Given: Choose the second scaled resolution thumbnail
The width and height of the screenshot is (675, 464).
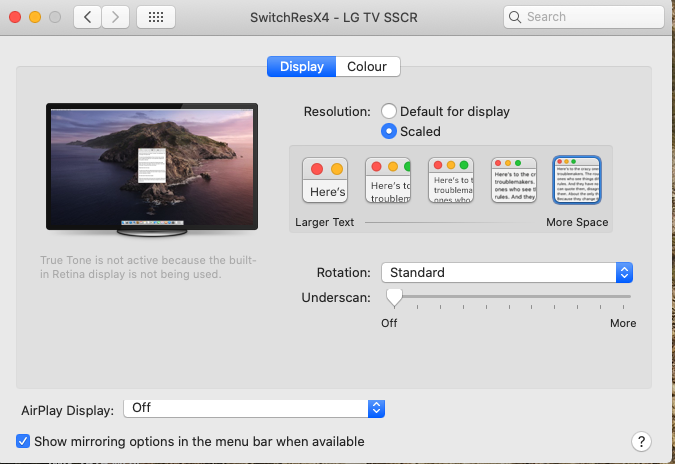Looking at the screenshot, I should point(388,180).
